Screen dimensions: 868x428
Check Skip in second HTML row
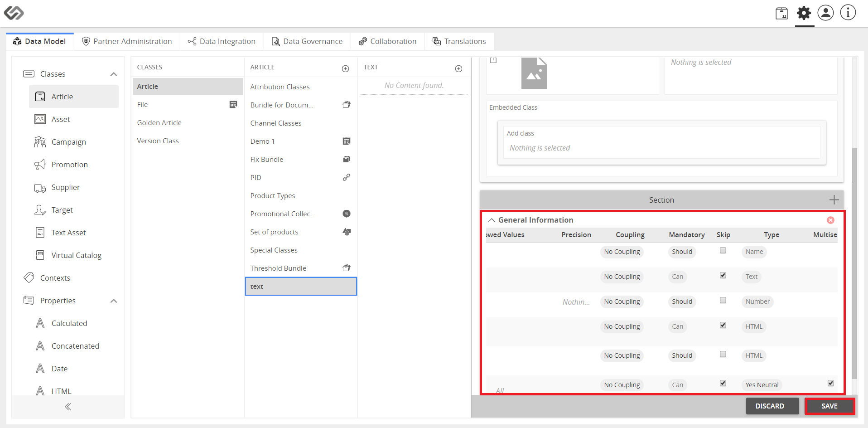(x=723, y=354)
